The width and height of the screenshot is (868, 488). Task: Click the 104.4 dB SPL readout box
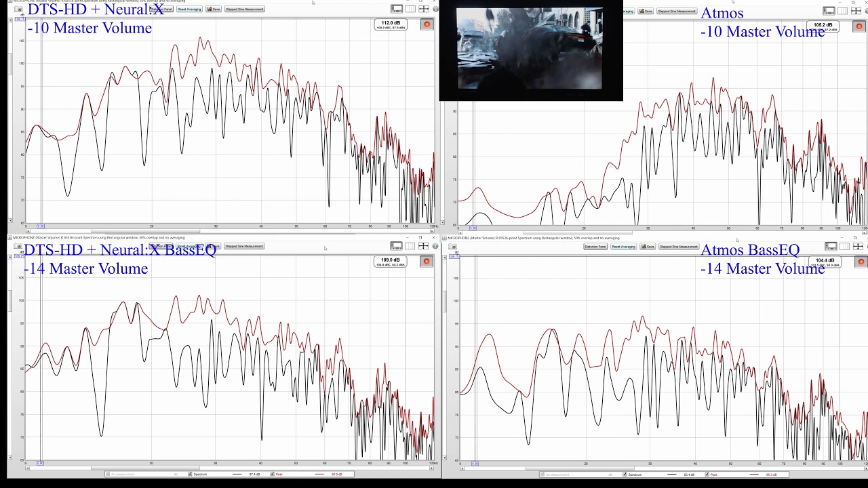(x=825, y=262)
